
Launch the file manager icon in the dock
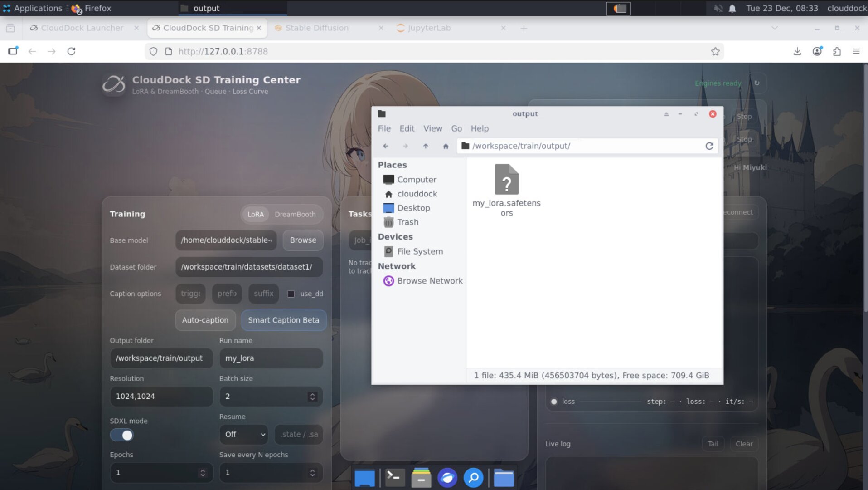[504, 478]
